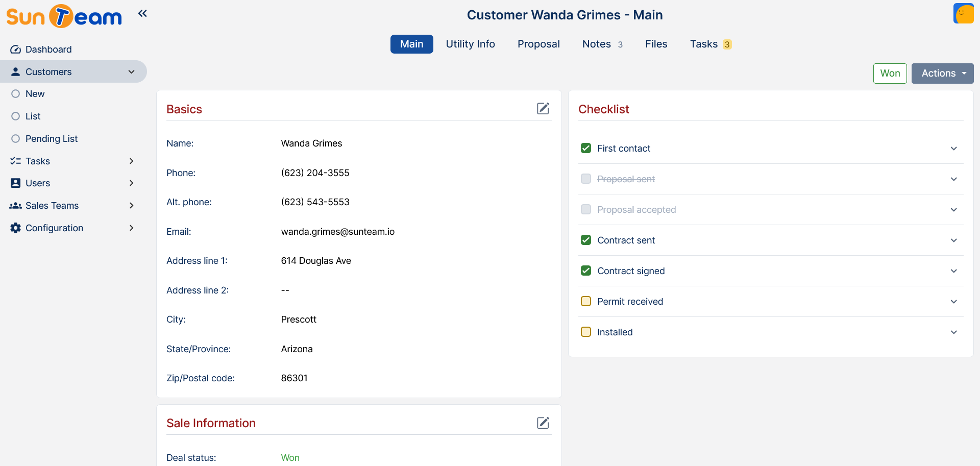
Task: Click the List circle icon in sidebar
Action: (15, 116)
